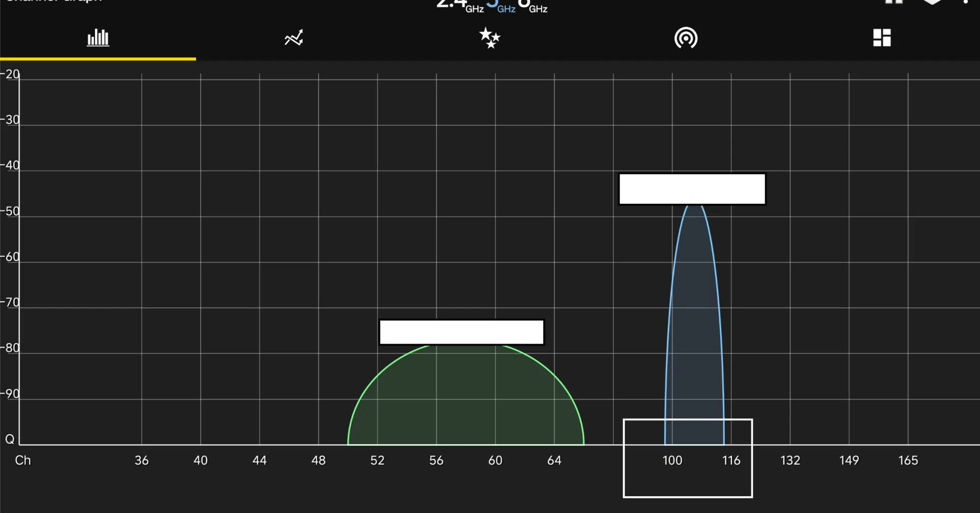This screenshot has height=513, width=980.
Task: Click channel label 36
Action: (x=141, y=460)
